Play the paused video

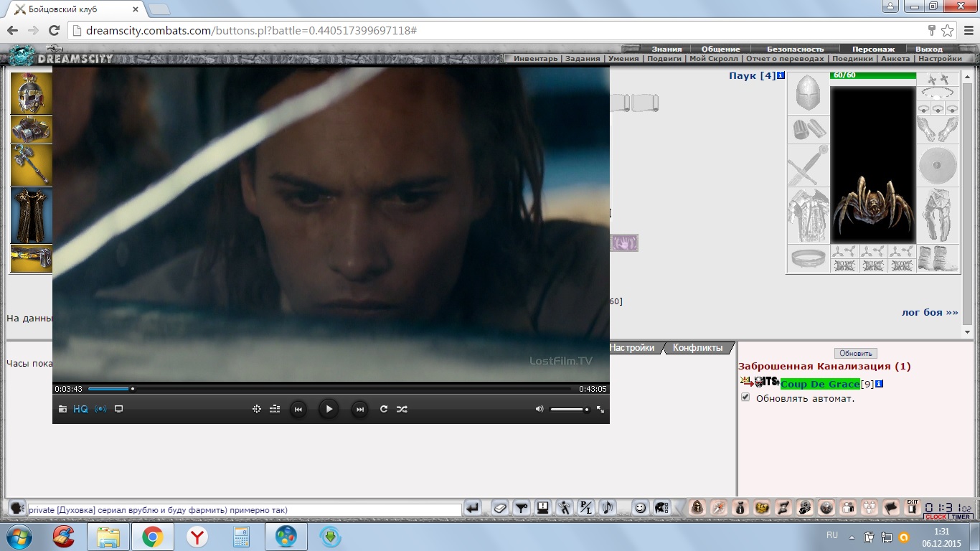click(x=328, y=409)
